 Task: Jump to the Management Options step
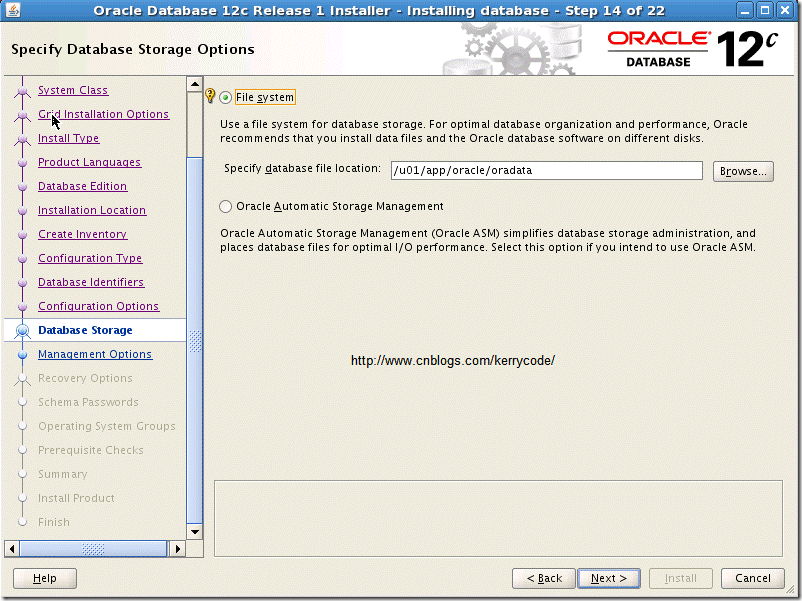[x=95, y=354]
